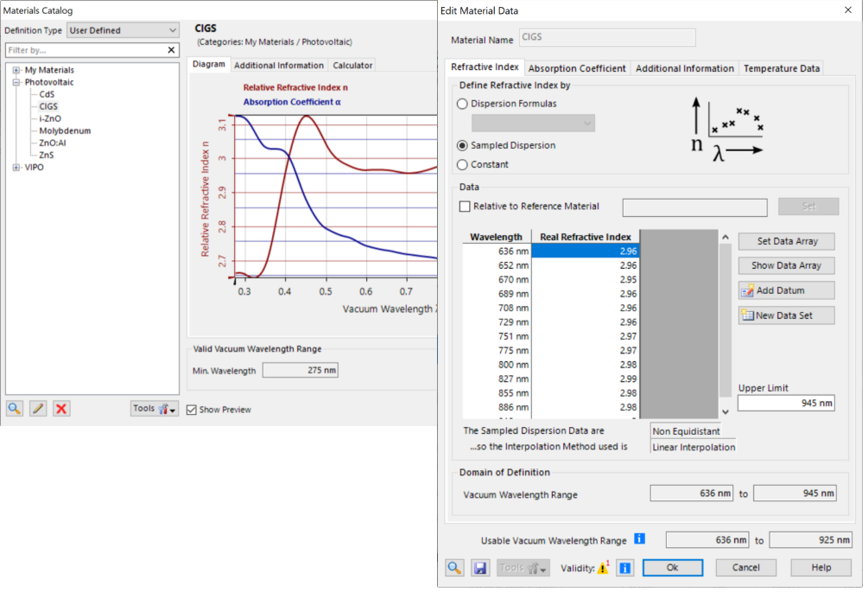Click info icon beside Usable Vacuum Wavelength Range
The height and width of the screenshot is (592, 868).
639,538
